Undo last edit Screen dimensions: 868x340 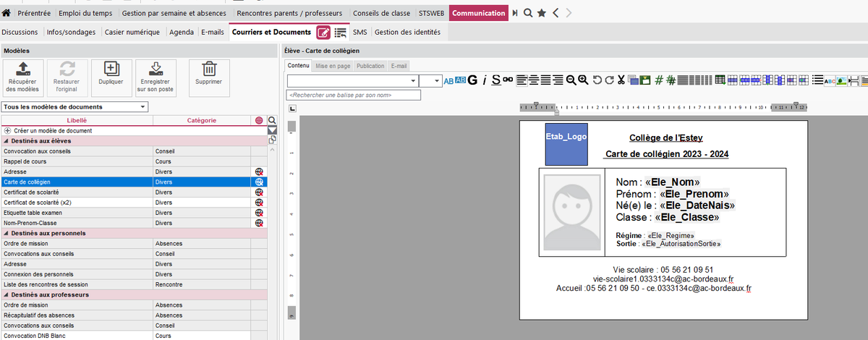[597, 80]
